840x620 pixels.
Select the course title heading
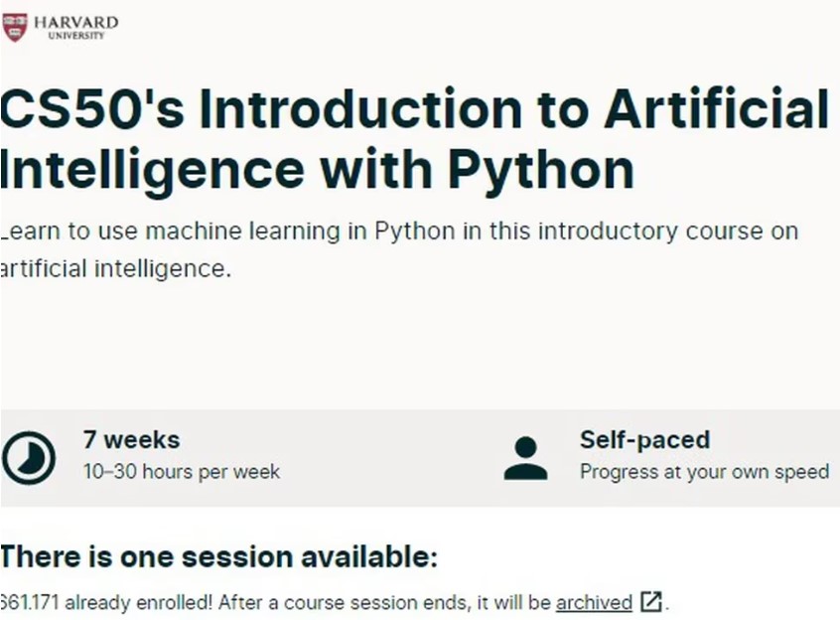tap(415, 140)
